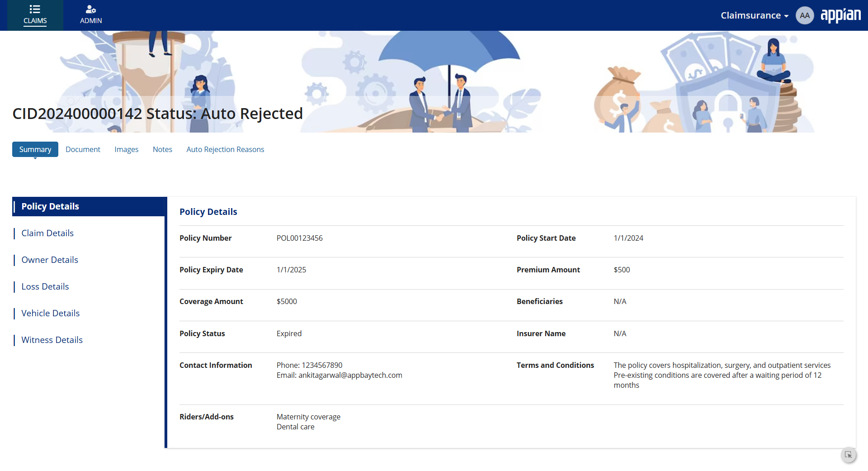Switch to the Document tab
This screenshot has width=868, height=471.
[x=83, y=149]
